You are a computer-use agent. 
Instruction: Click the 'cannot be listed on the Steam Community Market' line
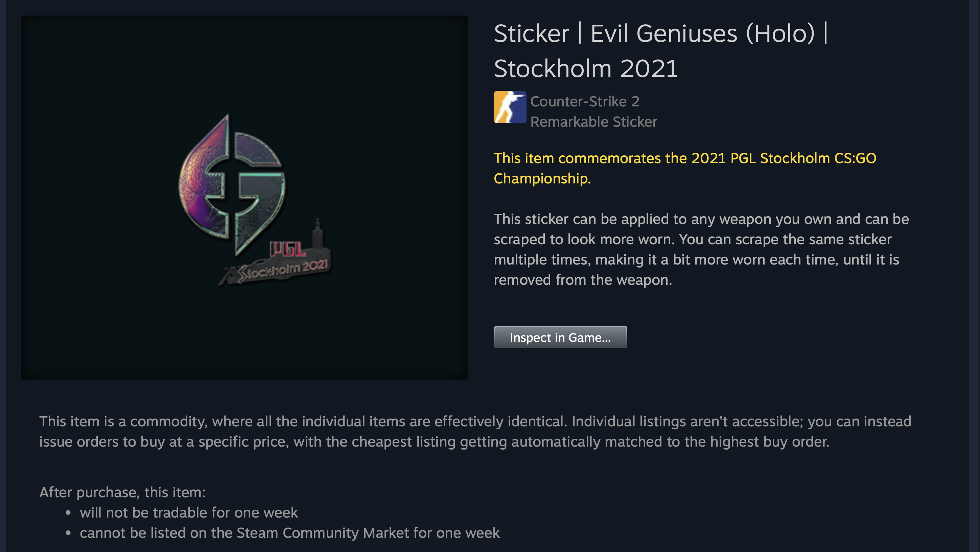(x=289, y=533)
